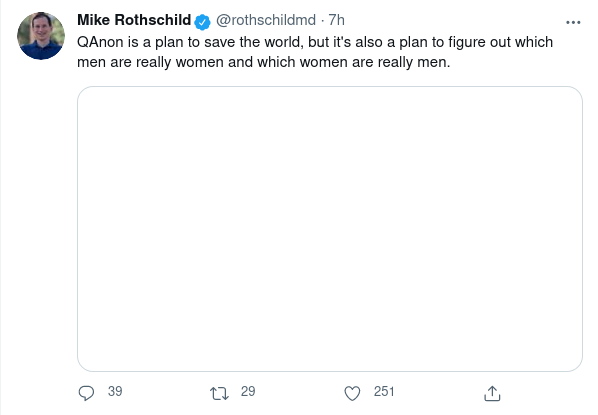Viewport: 598px width, 415px height.
Task: Select the tweet line starting with QAnon
Action: coord(315,42)
